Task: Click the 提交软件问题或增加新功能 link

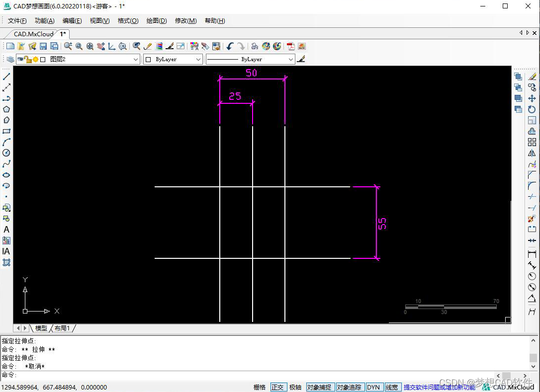Action: pyautogui.click(x=440, y=387)
